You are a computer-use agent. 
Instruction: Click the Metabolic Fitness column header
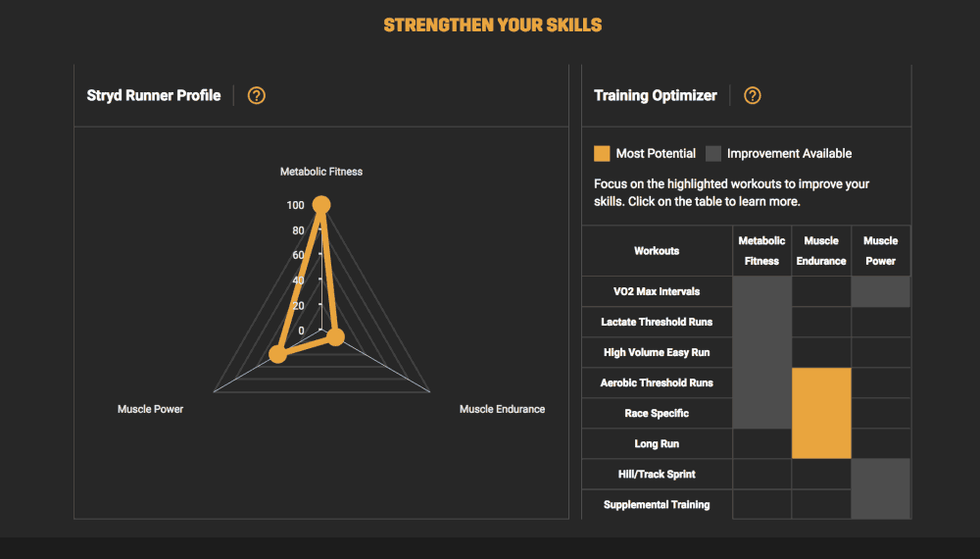point(761,251)
